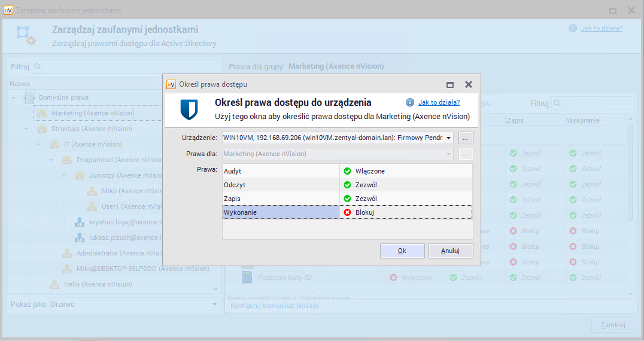Maximize the Określ prawa dostępu dialog
Viewport: 644px width, 341px height.
click(450, 84)
